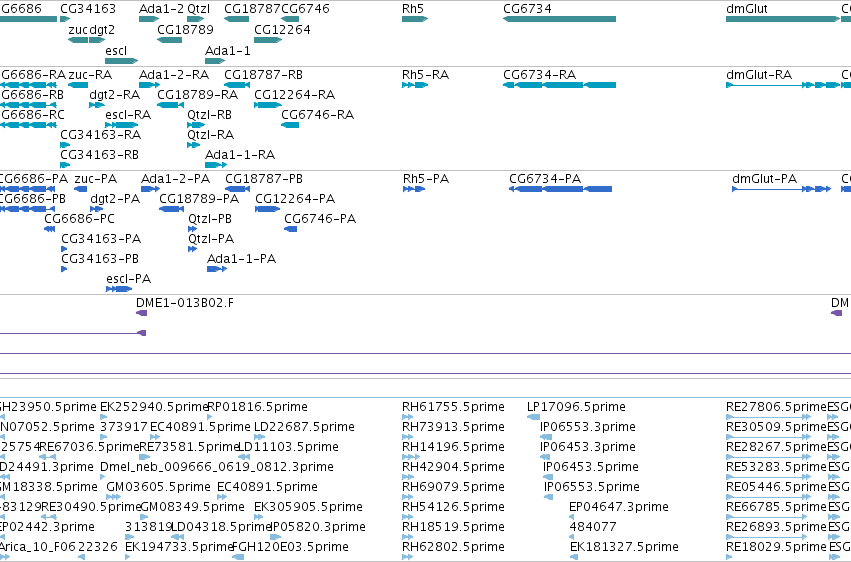Image resolution: width=851 pixels, height=562 pixels.
Task: Open EST GM03605.5prime
Action: coord(113,497)
